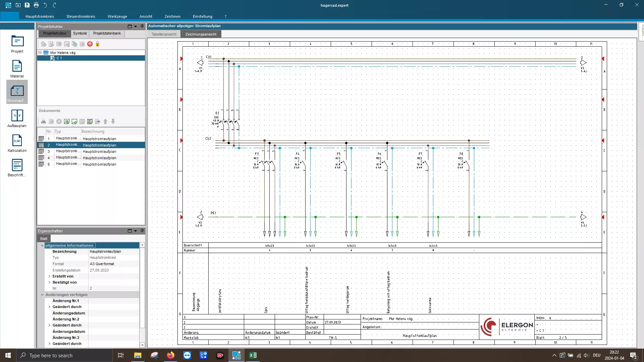Collapse the Änderungen verfolgen section
Screen dimensions: 644x362
(42, 295)
